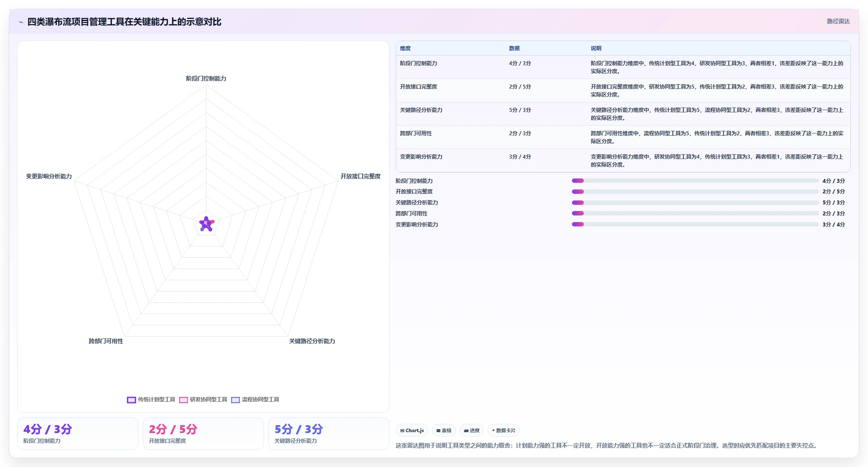868x467 pixels.
Task: Click 关键路径分析能力 in the table's 维度 column
Action: click(421, 110)
